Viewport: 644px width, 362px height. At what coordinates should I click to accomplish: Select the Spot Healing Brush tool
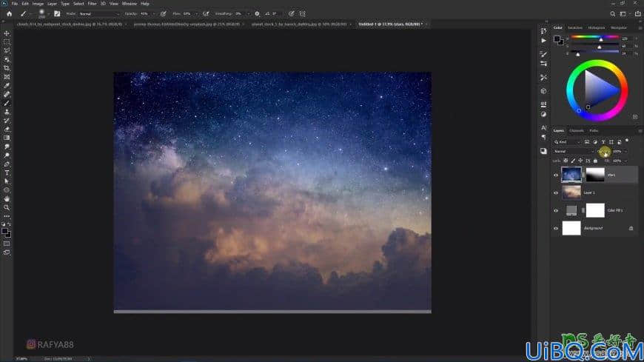[7, 94]
